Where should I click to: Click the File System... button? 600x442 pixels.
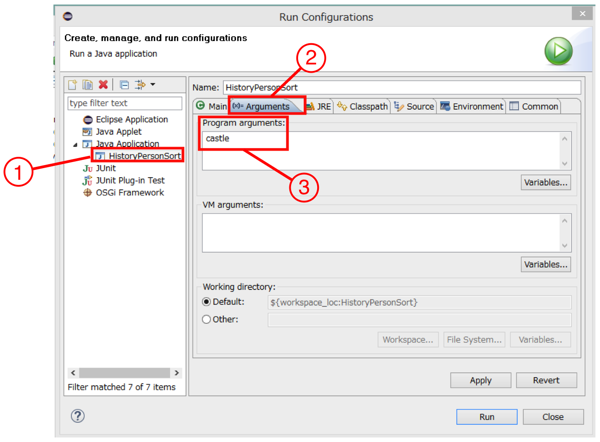[x=474, y=340]
